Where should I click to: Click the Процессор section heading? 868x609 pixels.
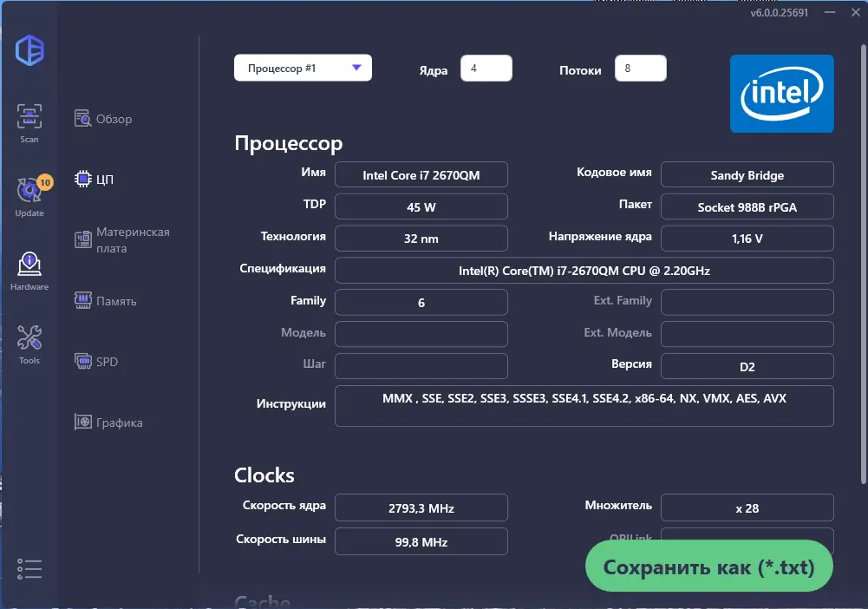(289, 143)
